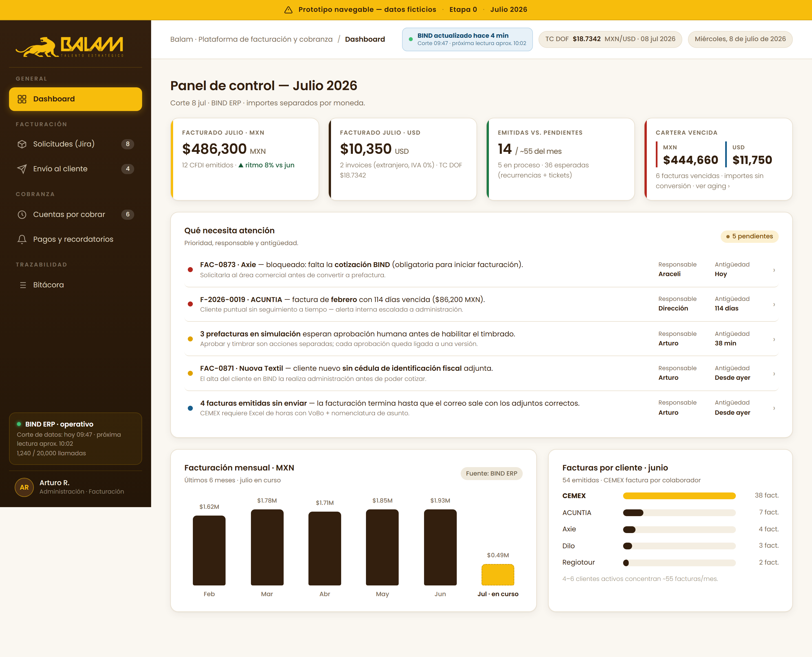Click the date pill 'Miércoles, 8 de julio de 2026'
This screenshot has width=812, height=657.
click(x=740, y=39)
